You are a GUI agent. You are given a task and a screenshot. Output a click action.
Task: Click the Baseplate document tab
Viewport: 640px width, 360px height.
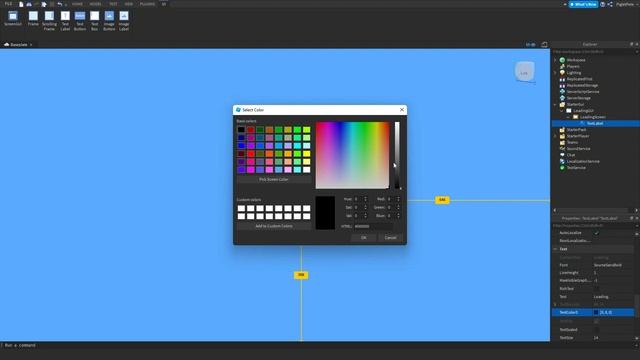click(18, 44)
